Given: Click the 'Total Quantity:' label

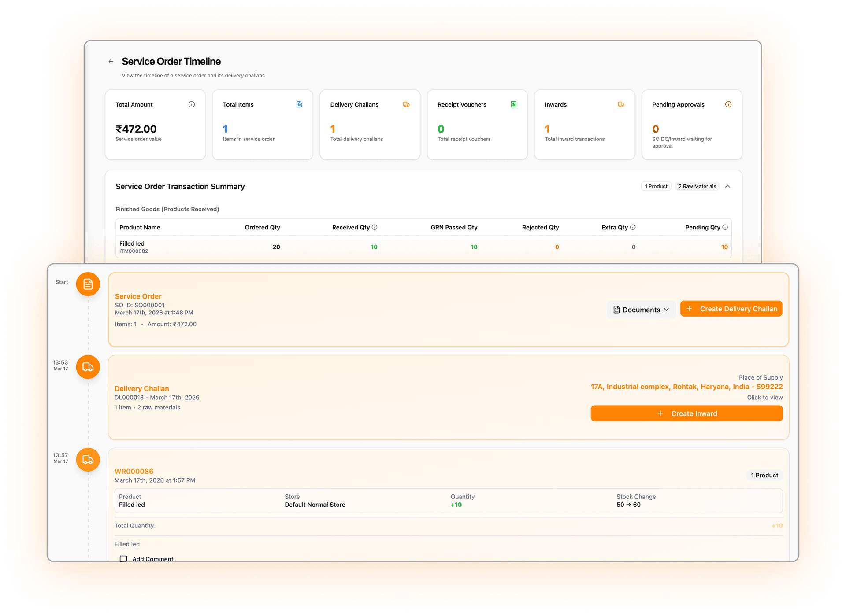Looking at the screenshot, I should click(135, 526).
